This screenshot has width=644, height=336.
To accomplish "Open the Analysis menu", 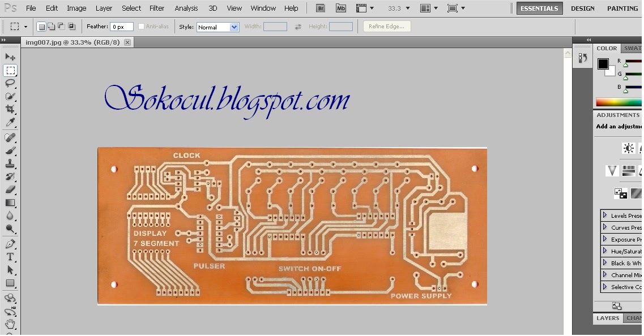I will (186, 8).
